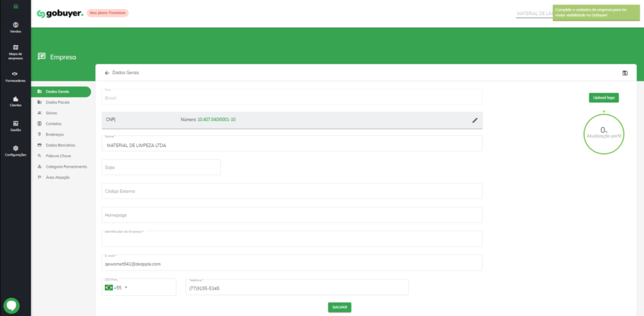The width and height of the screenshot is (644, 316).
Task: Open the Vendas section
Action: click(x=16, y=28)
